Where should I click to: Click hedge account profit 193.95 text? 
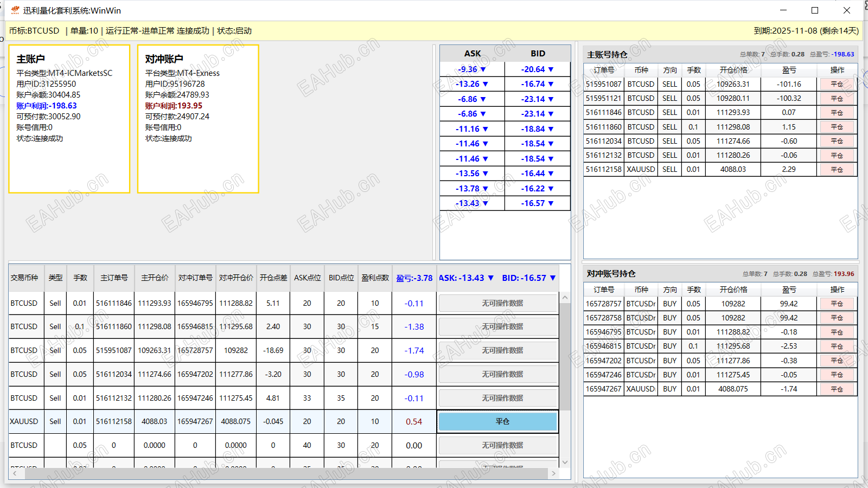[174, 106]
